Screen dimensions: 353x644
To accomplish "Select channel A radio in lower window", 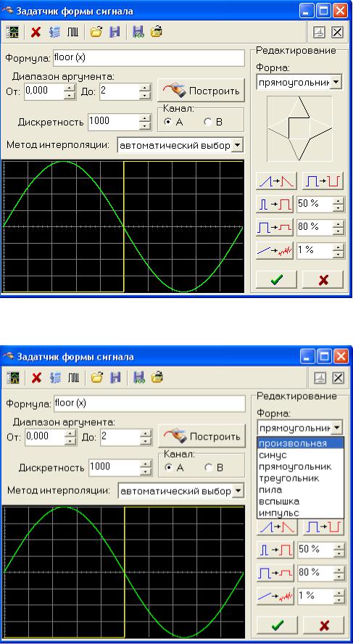I will coord(168,467).
